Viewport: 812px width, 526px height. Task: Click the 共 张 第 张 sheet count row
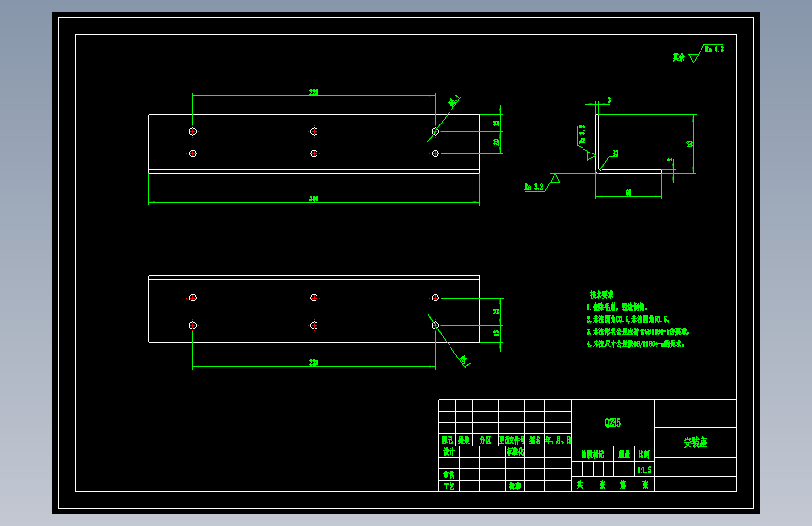click(x=613, y=485)
